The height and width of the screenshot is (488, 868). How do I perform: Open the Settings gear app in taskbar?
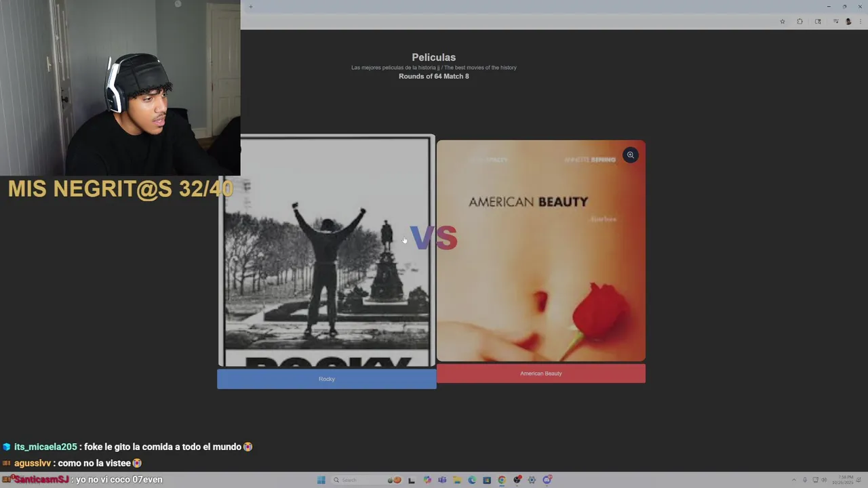pyautogui.click(x=532, y=480)
